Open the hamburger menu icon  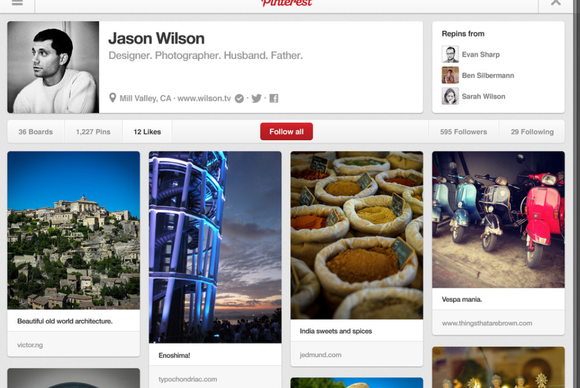pos(17,3)
